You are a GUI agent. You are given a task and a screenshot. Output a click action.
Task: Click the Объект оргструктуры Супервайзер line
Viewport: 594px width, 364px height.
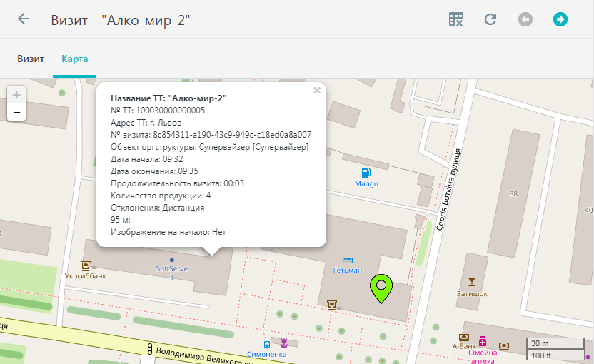pyautogui.click(x=209, y=147)
